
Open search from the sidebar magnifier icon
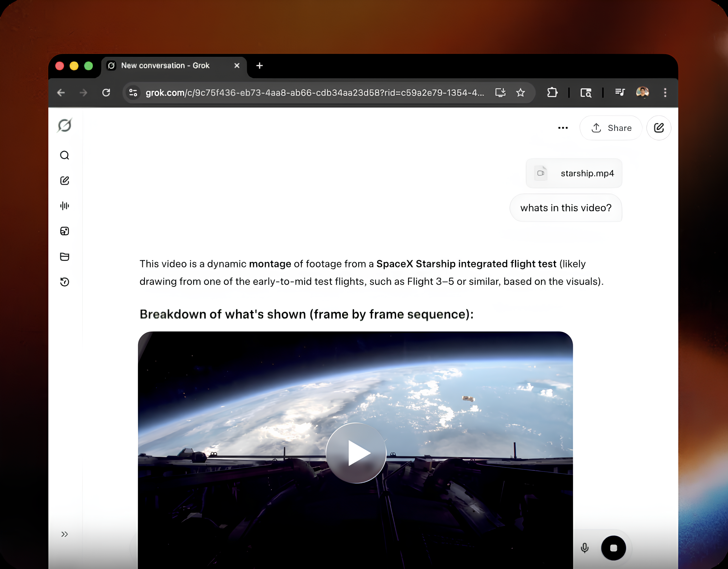pos(65,155)
